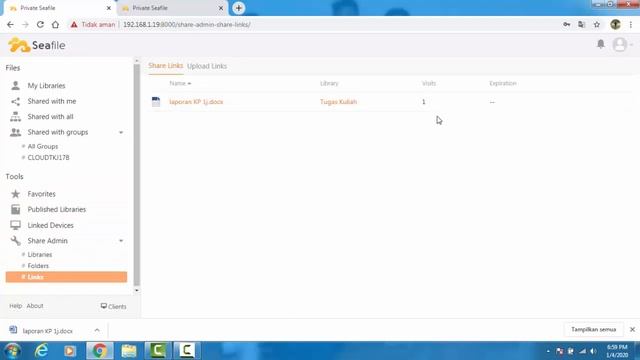Open a new browser tab

pos(239,8)
